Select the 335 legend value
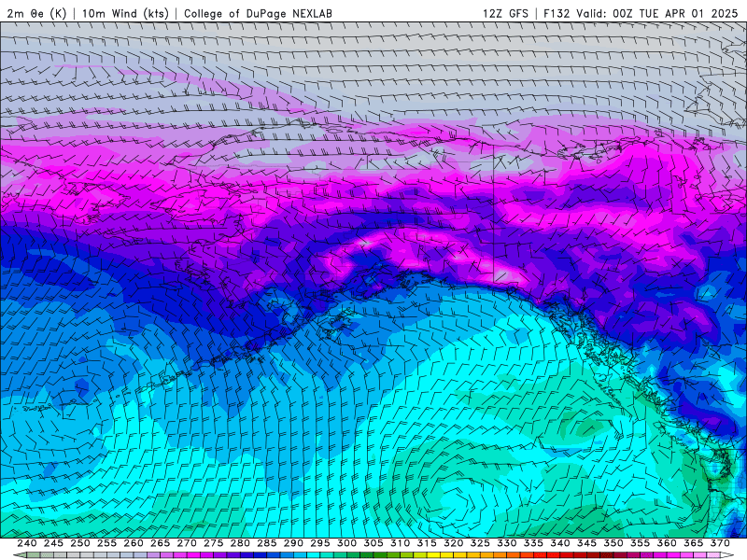Image resolution: width=747 pixels, height=560 pixels. (x=533, y=543)
